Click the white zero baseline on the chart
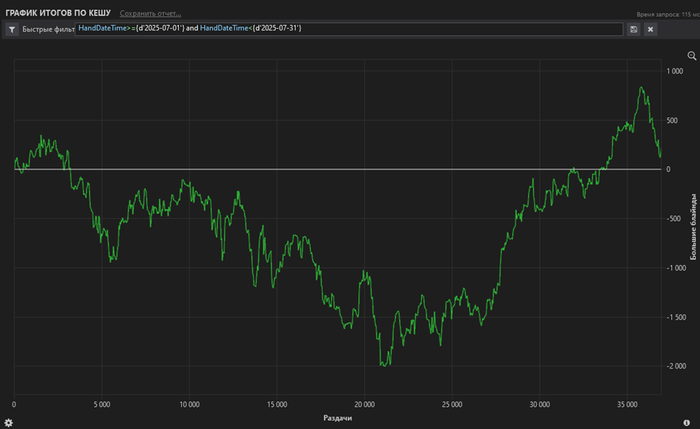 point(338,169)
